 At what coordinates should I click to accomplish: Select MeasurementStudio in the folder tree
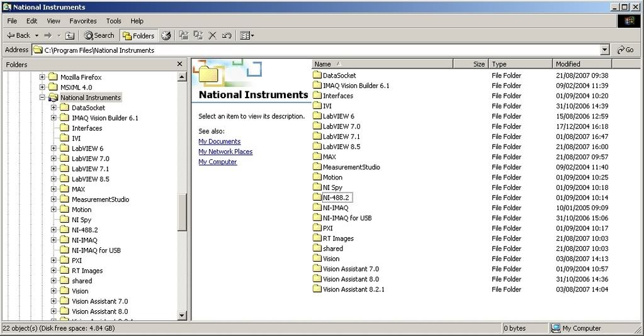(100, 199)
